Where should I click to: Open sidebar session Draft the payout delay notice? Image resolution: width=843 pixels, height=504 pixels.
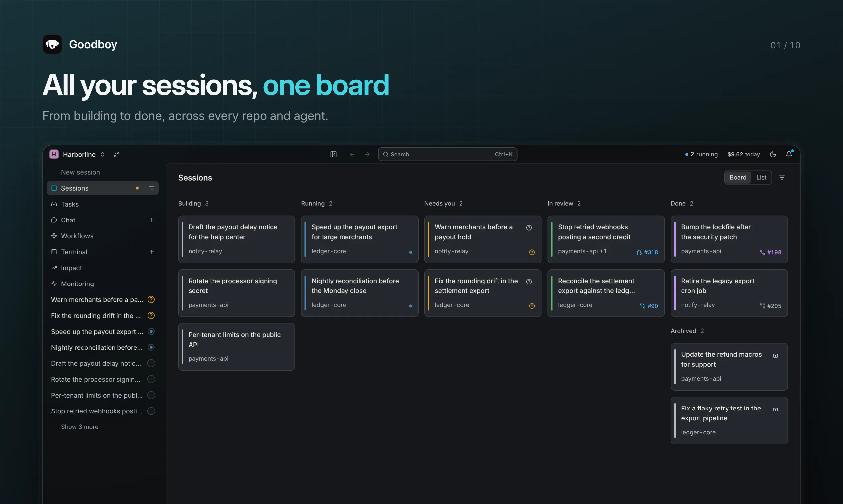click(x=103, y=363)
